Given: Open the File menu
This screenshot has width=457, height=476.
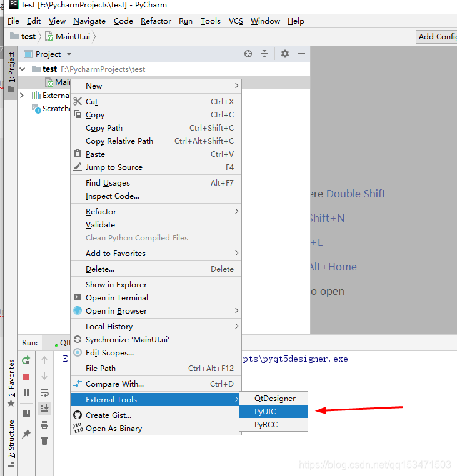Looking at the screenshot, I should pyautogui.click(x=13, y=21).
